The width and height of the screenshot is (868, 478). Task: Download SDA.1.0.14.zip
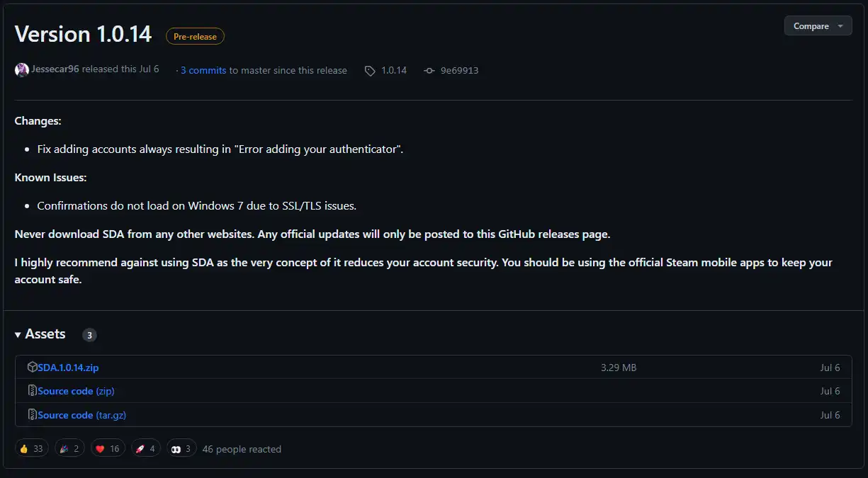(68, 368)
